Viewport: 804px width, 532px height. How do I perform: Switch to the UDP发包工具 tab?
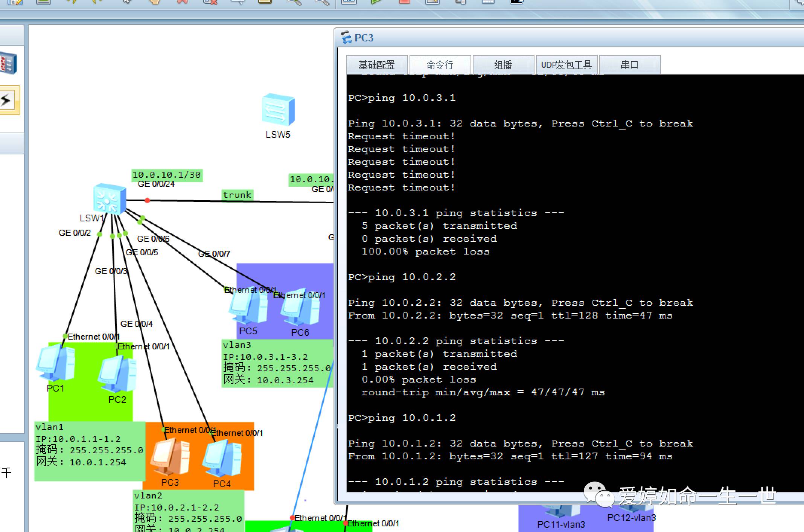coord(566,65)
